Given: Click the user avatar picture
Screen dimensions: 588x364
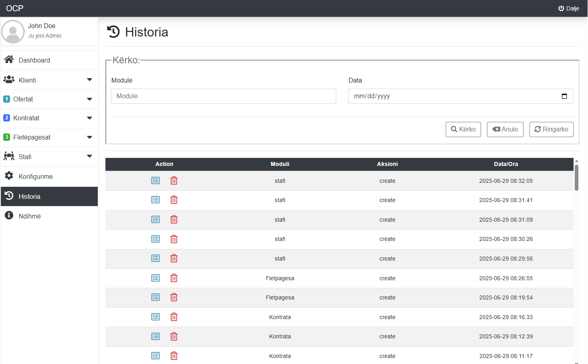Looking at the screenshot, I should tap(13, 32).
